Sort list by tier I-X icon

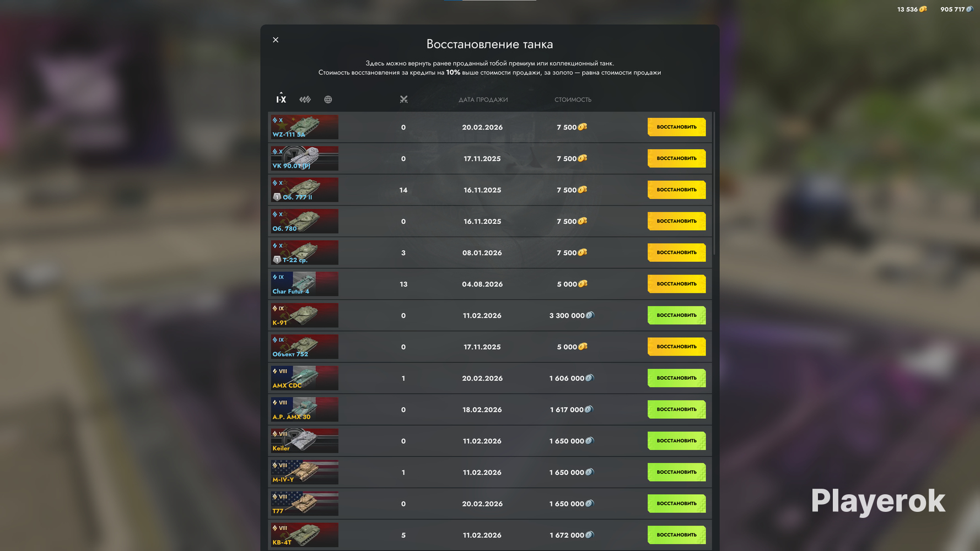pyautogui.click(x=281, y=99)
